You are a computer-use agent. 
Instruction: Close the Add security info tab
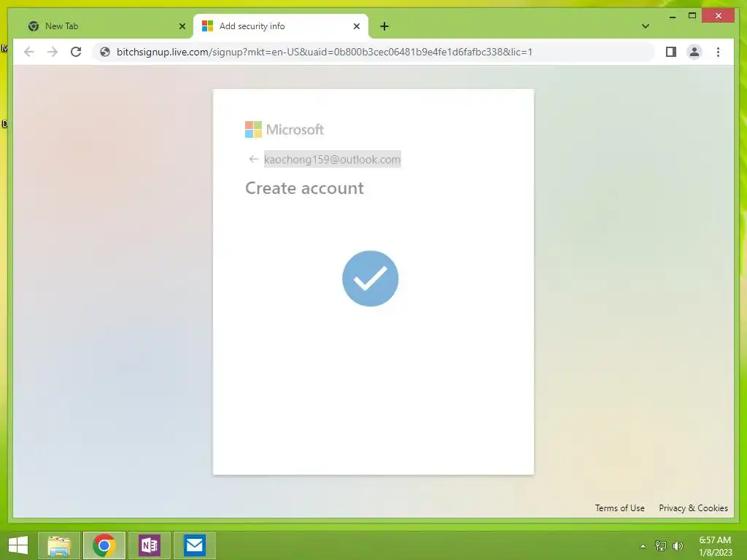356,26
